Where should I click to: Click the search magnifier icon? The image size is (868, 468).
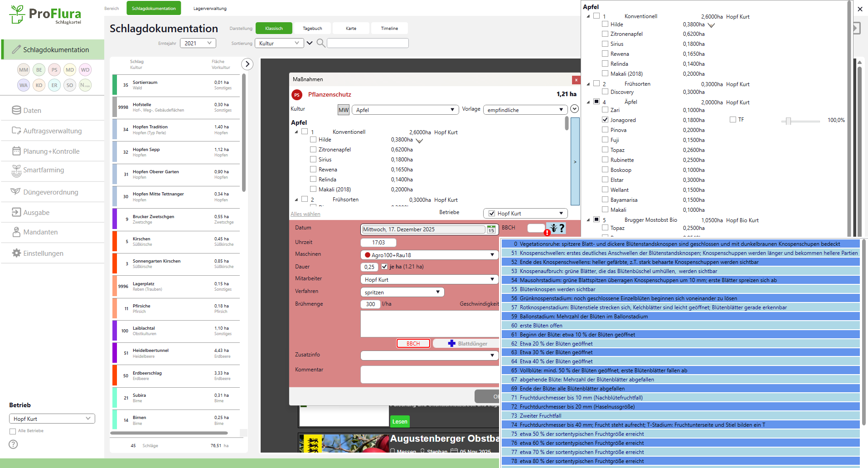pos(320,43)
